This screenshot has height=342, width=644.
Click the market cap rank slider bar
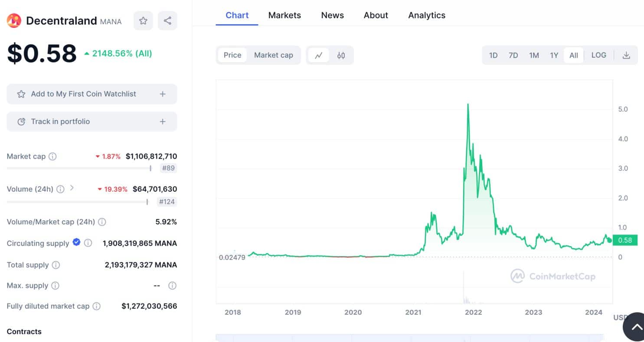[79, 168]
